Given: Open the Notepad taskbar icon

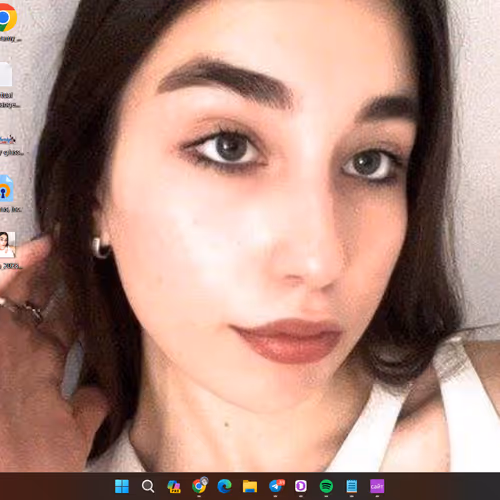Looking at the screenshot, I should pos(352,486).
